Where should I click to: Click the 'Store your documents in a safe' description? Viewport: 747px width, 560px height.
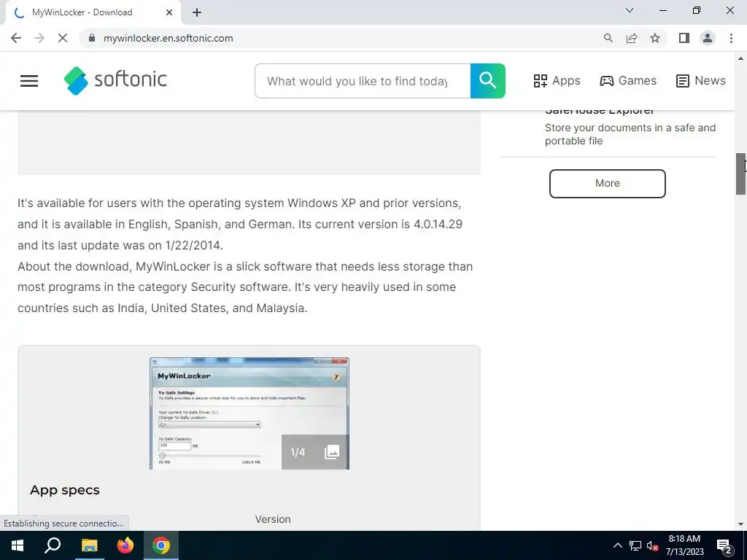(x=630, y=134)
